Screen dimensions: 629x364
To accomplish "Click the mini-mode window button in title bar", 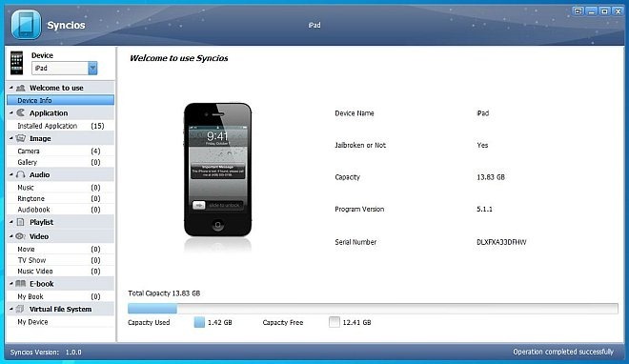I will 578,11.
